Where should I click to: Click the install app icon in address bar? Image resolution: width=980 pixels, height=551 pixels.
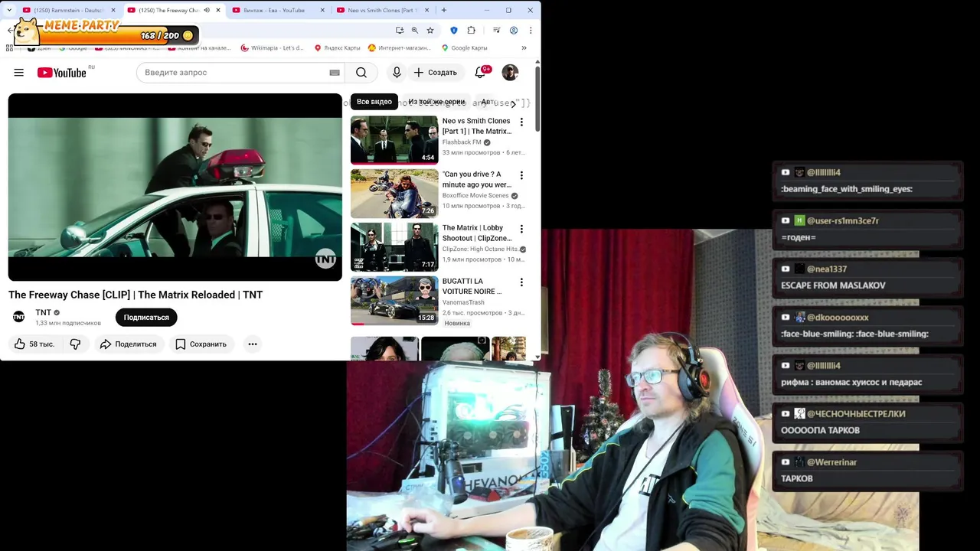(x=400, y=31)
